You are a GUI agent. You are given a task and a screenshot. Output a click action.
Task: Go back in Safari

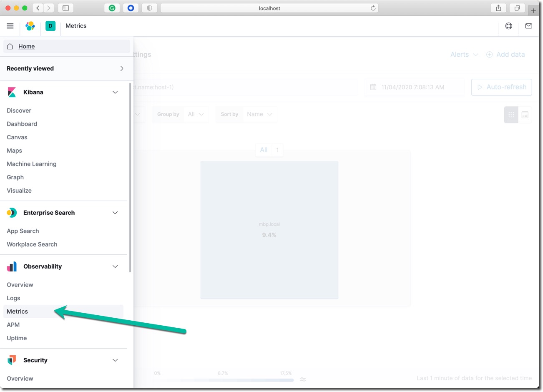pyautogui.click(x=38, y=8)
